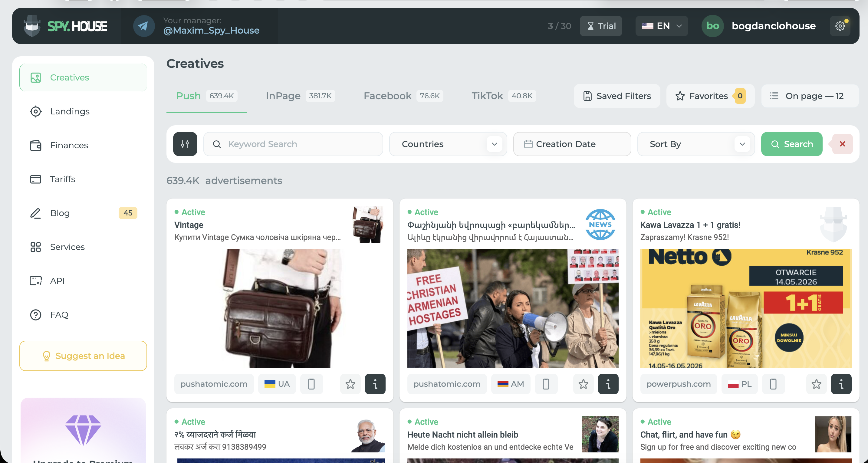Click the AM country tag
Viewport: 868px width, 463px height.
[511, 384]
